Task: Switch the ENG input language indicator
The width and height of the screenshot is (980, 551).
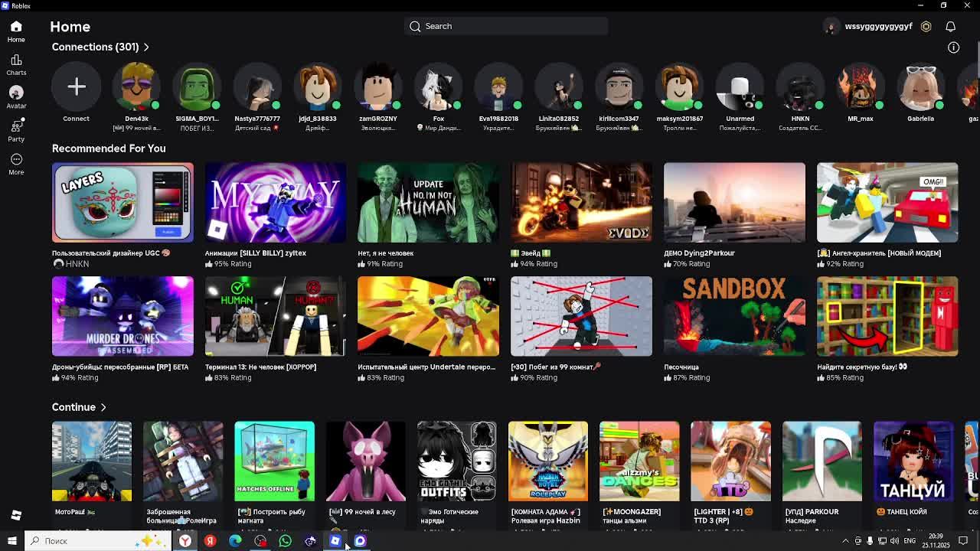Action: [x=909, y=541]
